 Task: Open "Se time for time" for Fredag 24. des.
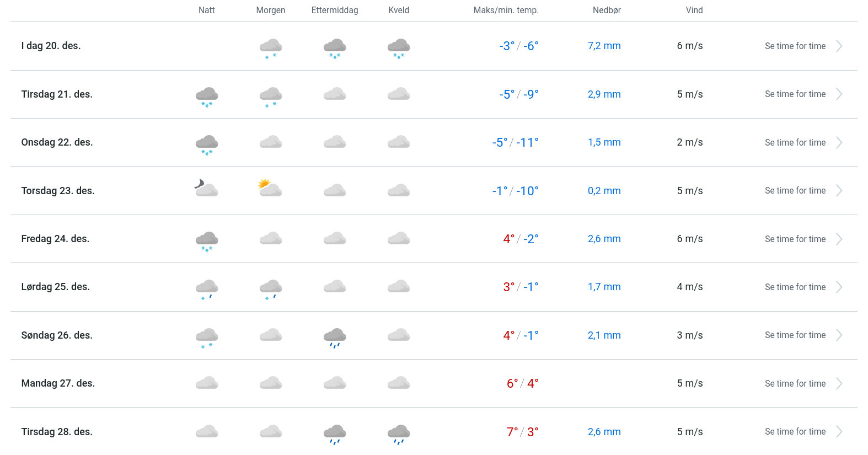(795, 239)
